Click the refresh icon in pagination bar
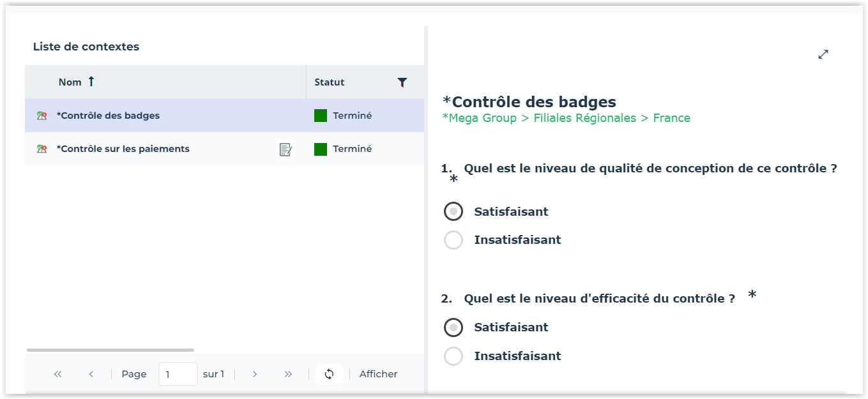The height and width of the screenshot is (399, 868). click(329, 374)
